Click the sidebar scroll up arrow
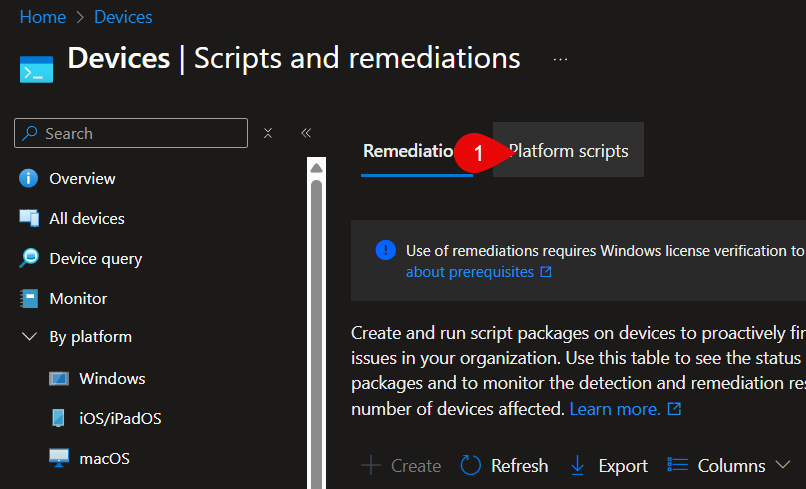This screenshot has height=489, width=806. 316,167
